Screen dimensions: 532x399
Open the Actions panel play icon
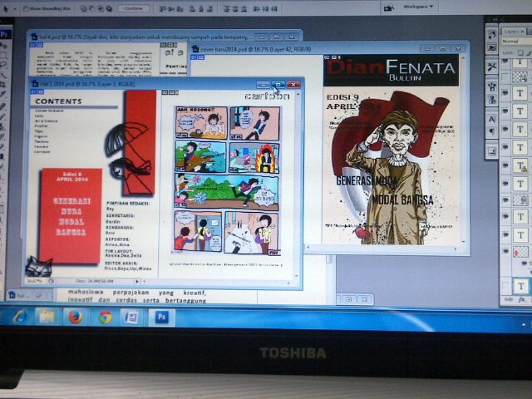tap(491, 47)
